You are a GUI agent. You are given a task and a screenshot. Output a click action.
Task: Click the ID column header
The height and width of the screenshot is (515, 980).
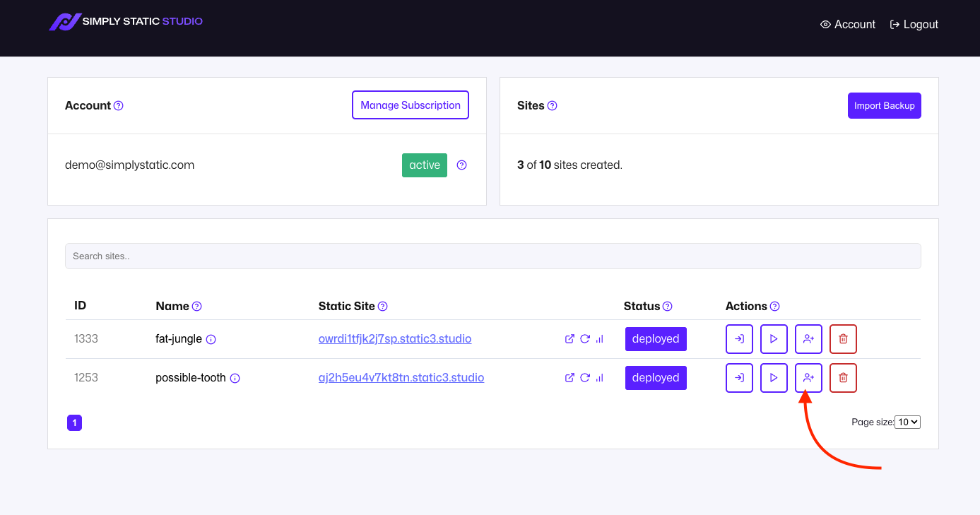click(x=81, y=306)
